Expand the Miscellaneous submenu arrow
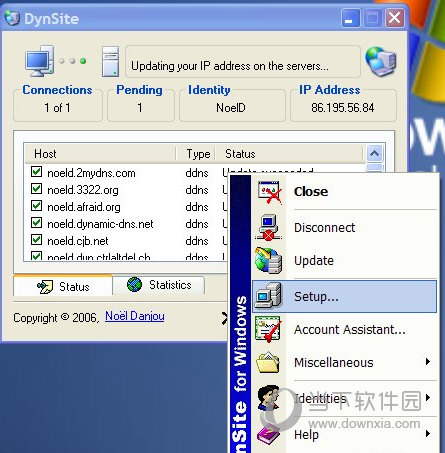Image resolution: width=445 pixels, height=453 pixels. 428,362
